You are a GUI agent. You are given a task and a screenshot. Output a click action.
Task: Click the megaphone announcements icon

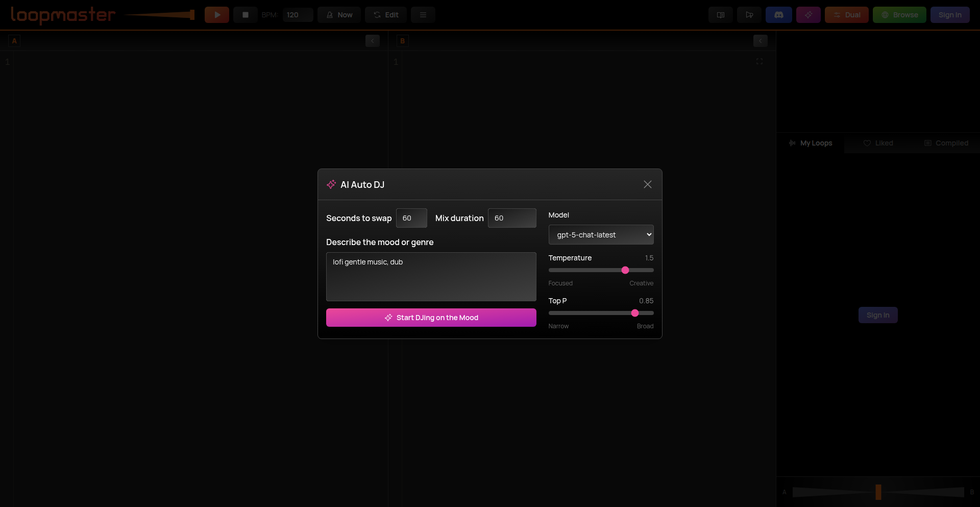pos(749,15)
